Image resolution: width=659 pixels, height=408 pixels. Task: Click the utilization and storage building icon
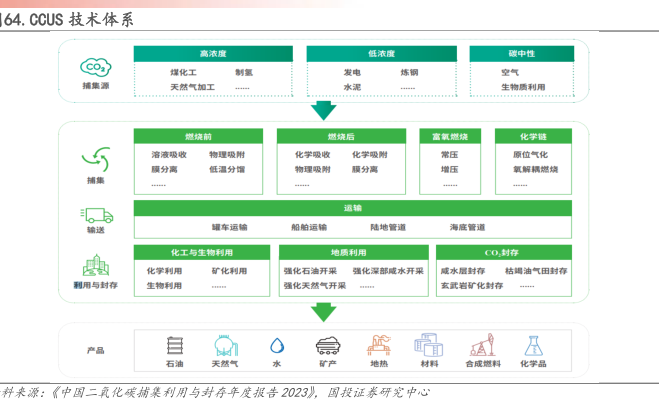[x=96, y=267]
